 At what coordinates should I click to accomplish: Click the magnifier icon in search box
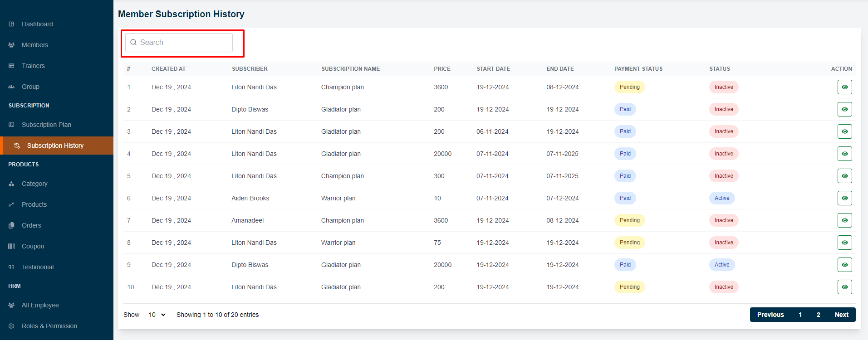[133, 42]
